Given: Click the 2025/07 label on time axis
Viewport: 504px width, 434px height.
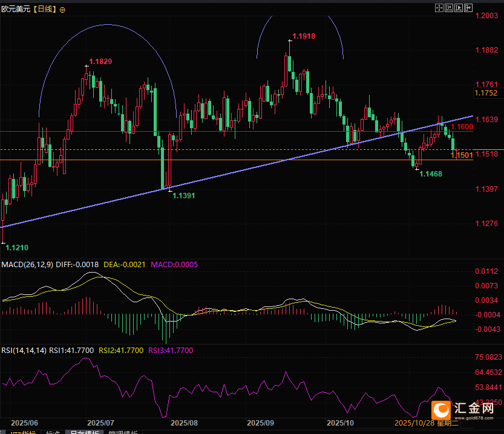Looking at the screenshot, I should pyautogui.click(x=101, y=423).
